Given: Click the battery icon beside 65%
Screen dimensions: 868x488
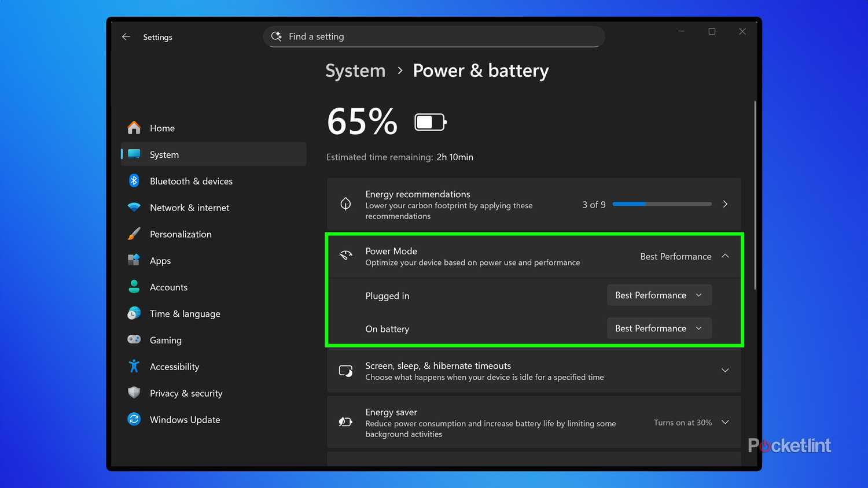Looking at the screenshot, I should click(429, 121).
